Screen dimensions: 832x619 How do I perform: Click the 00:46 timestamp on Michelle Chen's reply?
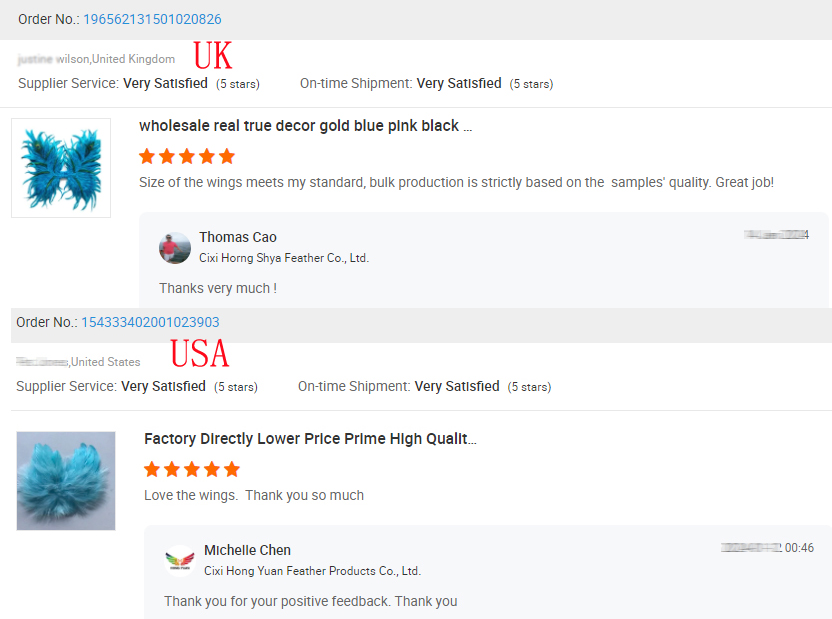[x=799, y=548]
